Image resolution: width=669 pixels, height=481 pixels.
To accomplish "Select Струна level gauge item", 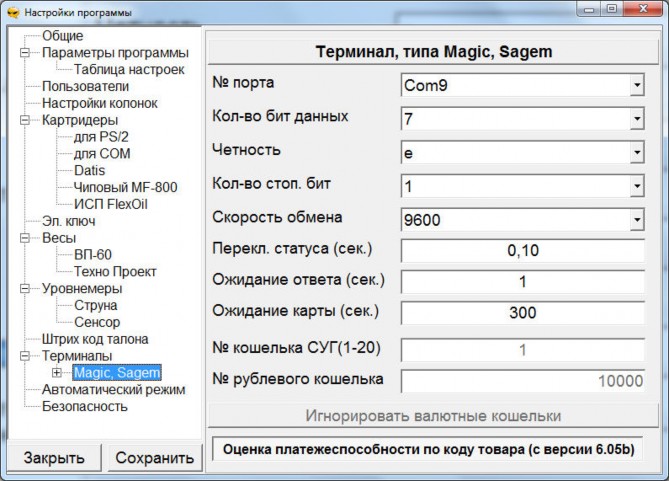I will (x=96, y=306).
